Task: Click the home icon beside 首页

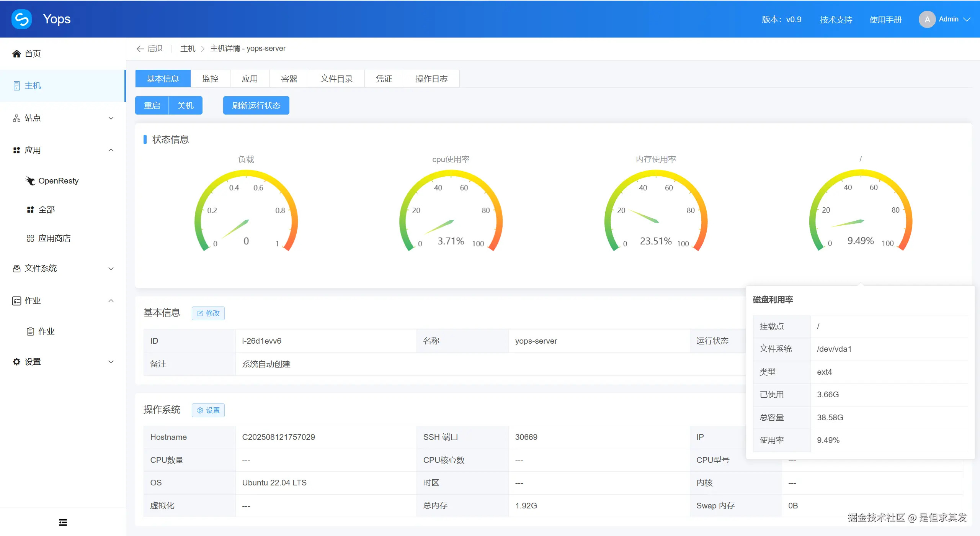Action: click(x=16, y=54)
